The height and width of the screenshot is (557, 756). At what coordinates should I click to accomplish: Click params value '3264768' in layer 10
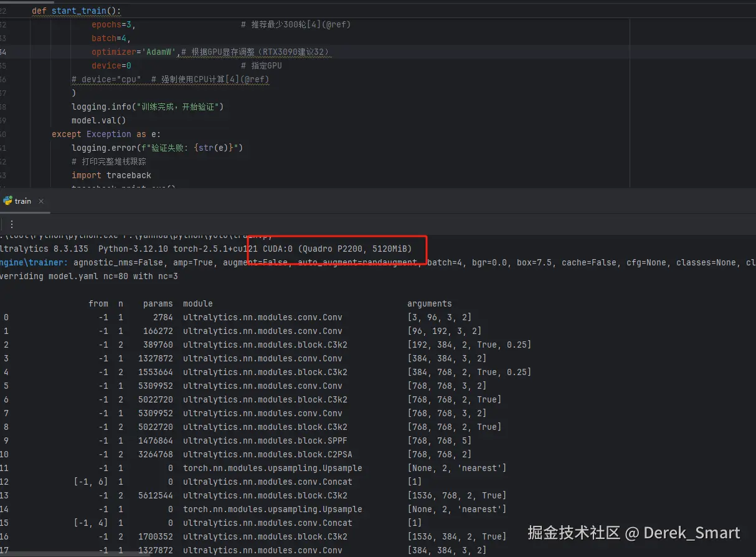coord(156,455)
